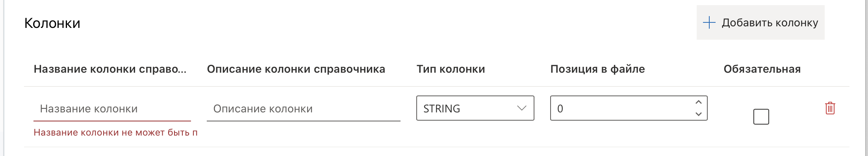Toggle the Обязательная checkbox
The height and width of the screenshot is (156, 868).
(x=761, y=116)
